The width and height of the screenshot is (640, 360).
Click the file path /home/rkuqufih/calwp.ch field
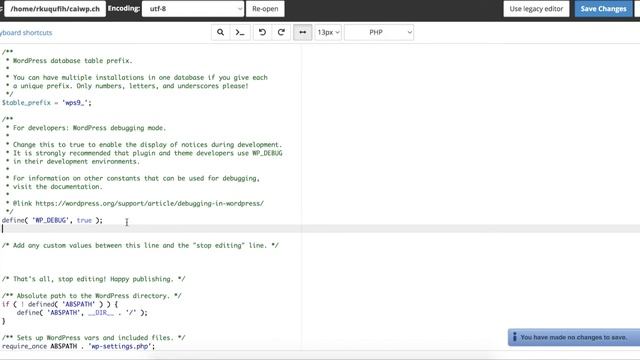point(55,9)
